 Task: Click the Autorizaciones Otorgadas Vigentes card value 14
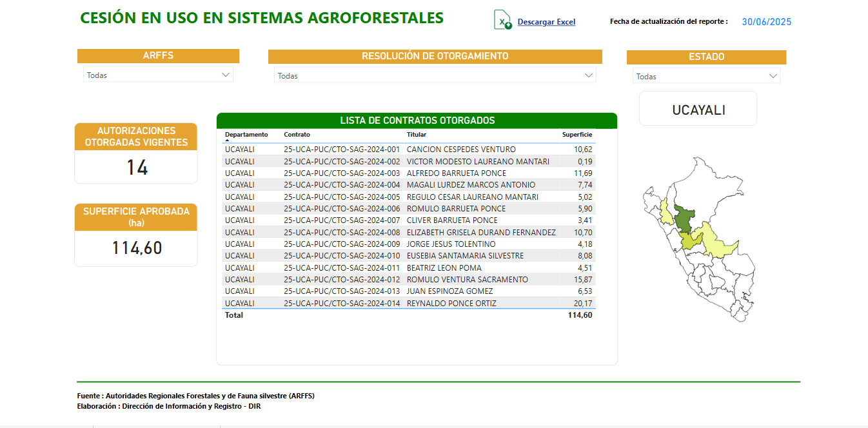tap(137, 168)
